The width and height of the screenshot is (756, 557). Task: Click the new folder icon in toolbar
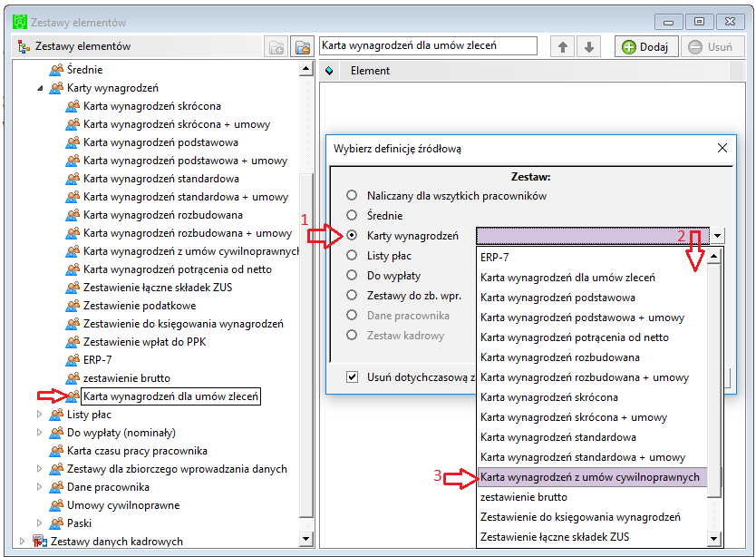(x=276, y=47)
